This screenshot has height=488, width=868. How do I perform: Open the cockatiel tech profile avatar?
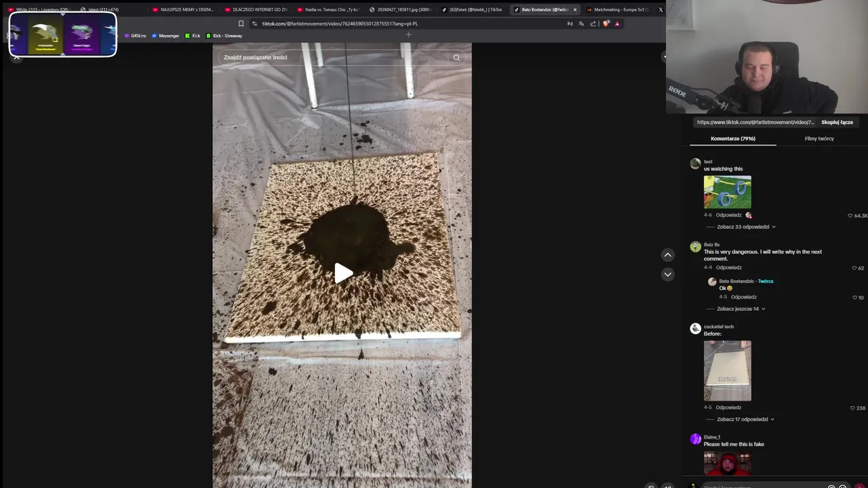pyautogui.click(x=695, y=328)
